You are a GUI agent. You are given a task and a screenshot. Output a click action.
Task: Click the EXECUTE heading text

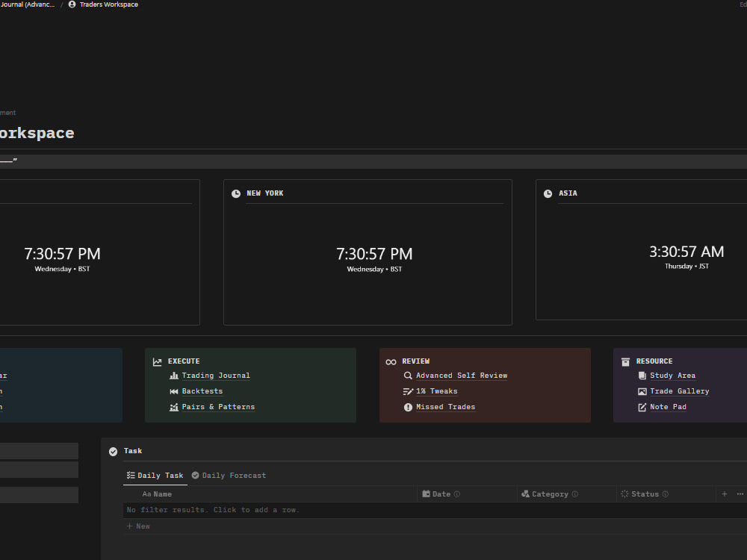pyautogui.click(x=184, y=361)
